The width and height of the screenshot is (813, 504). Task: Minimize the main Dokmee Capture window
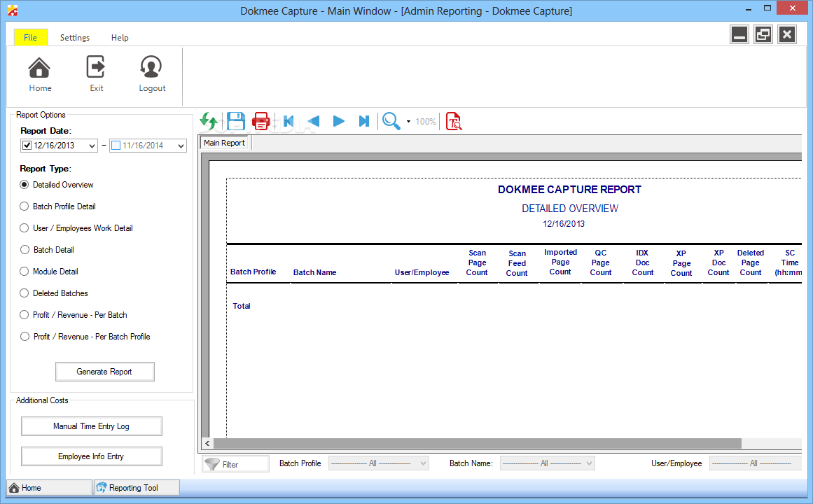pos(749,9)
